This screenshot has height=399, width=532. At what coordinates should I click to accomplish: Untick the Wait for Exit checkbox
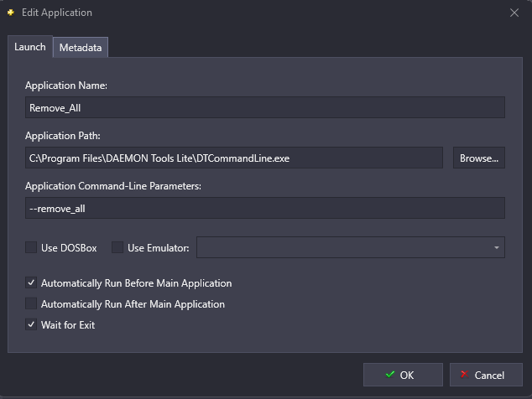pyautogui.click(x=31, y=324)
